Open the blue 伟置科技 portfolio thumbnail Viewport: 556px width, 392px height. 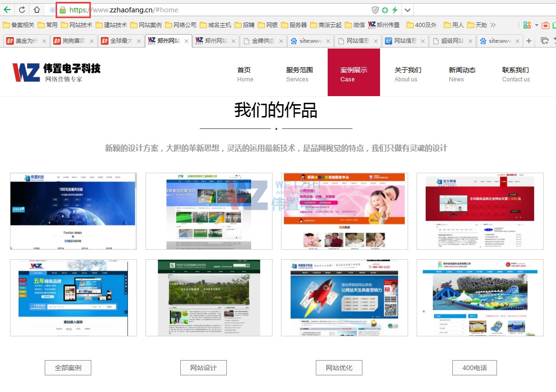tap(73, 211)
